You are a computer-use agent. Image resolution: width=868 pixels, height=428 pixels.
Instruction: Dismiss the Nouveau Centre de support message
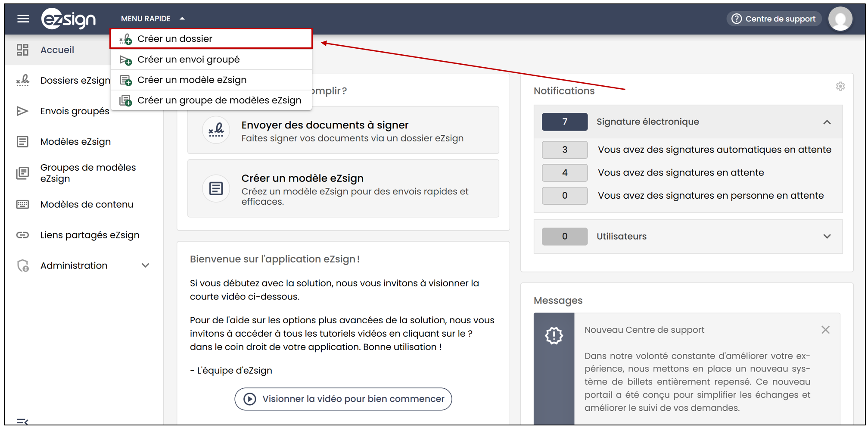825,330
